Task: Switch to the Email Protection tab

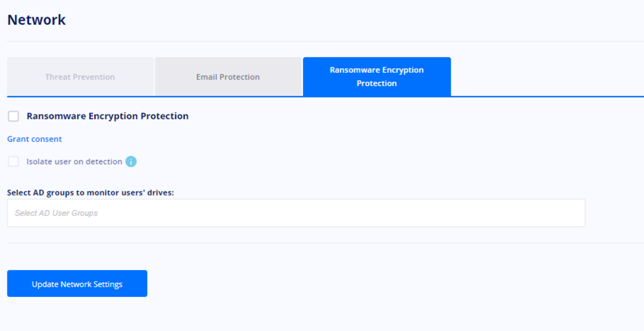Action: 228,77
